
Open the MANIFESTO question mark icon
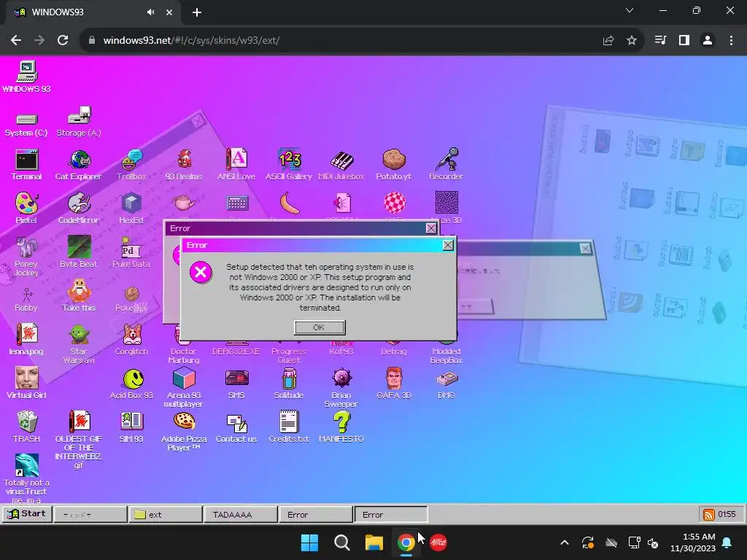[341, 422]
